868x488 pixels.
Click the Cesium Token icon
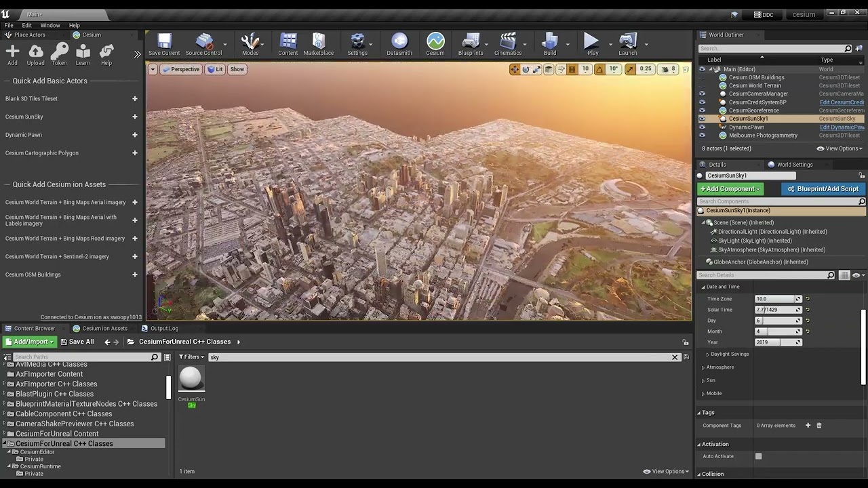[60, 55]
